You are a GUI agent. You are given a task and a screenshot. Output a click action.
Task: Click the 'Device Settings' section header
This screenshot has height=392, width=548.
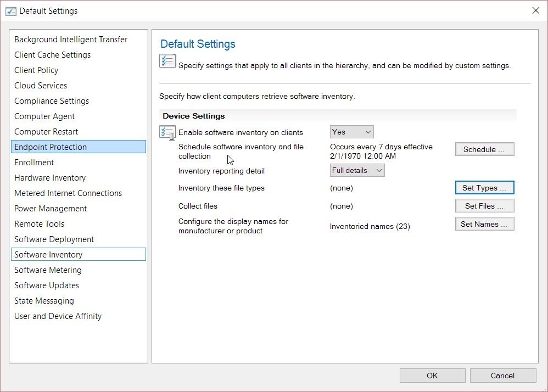[x=194, y=116]
